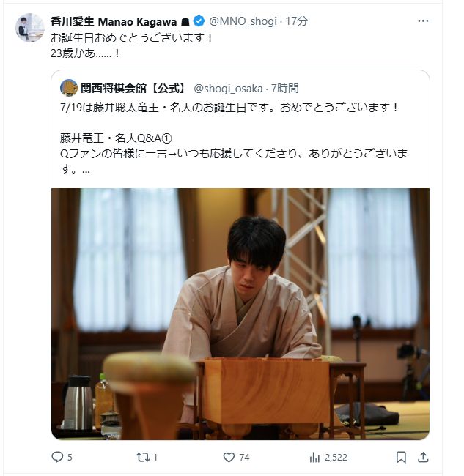464x476 pixels.
Task: Click the 17分 timestamp link
Action: [x=297, y=21]
